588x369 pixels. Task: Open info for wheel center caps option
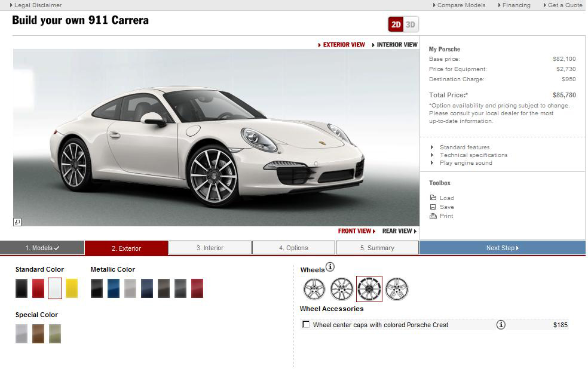pyautogui.click(x=501, y=324)
